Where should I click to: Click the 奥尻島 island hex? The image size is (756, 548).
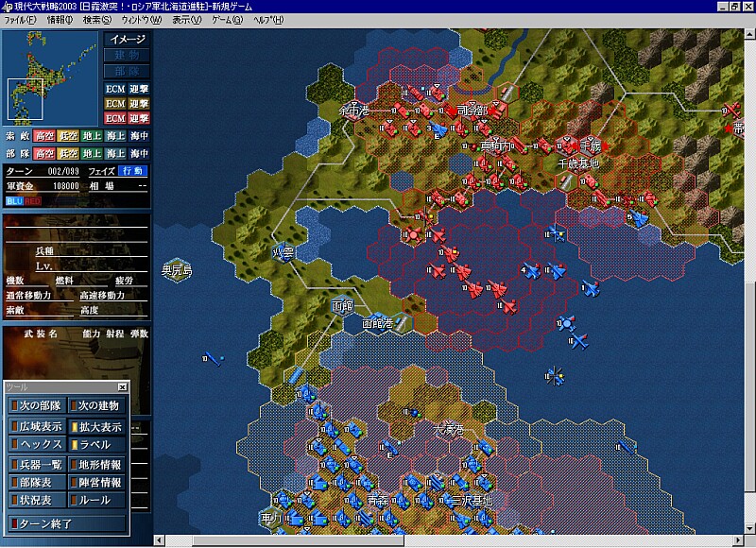(177, 270)
